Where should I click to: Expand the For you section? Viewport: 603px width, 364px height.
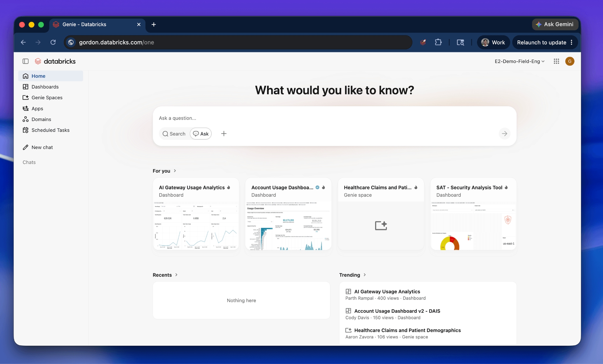point(175,171)
